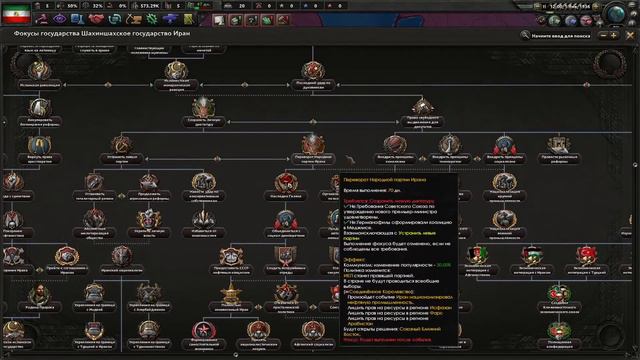Open the research screen icon

pyautogui.click(x=77, y=19)
